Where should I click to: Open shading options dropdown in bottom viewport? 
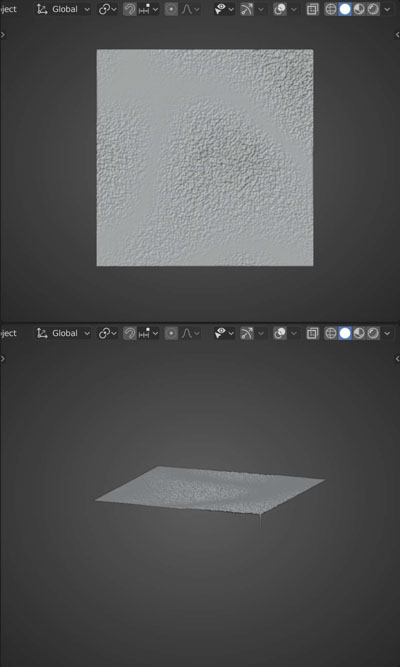[387, 333]
